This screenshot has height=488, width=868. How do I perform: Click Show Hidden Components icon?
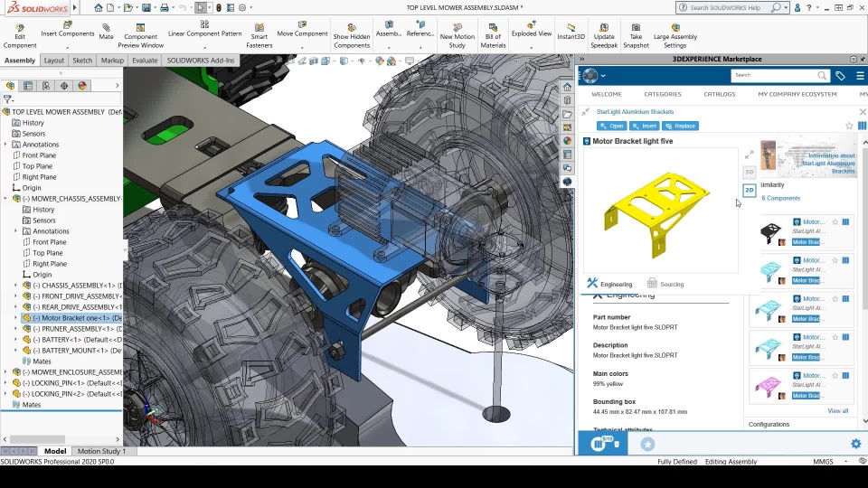(351, 34)
